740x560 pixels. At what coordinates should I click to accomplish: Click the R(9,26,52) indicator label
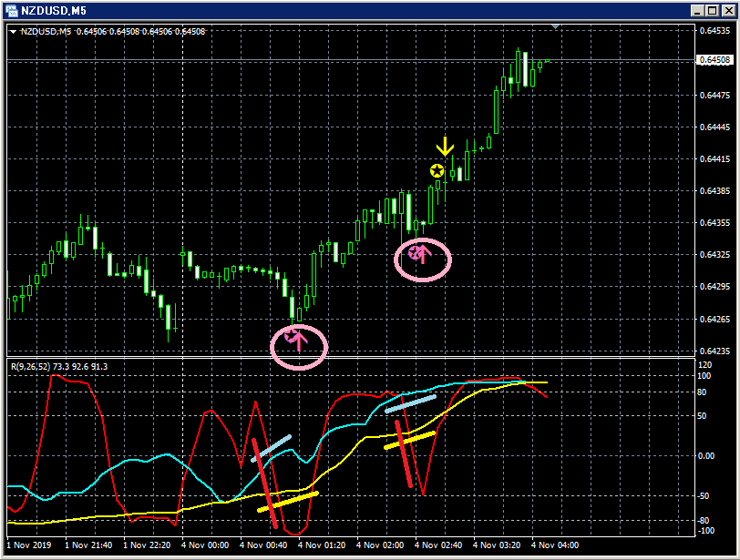pyautogui.click(x=59, y=366)
